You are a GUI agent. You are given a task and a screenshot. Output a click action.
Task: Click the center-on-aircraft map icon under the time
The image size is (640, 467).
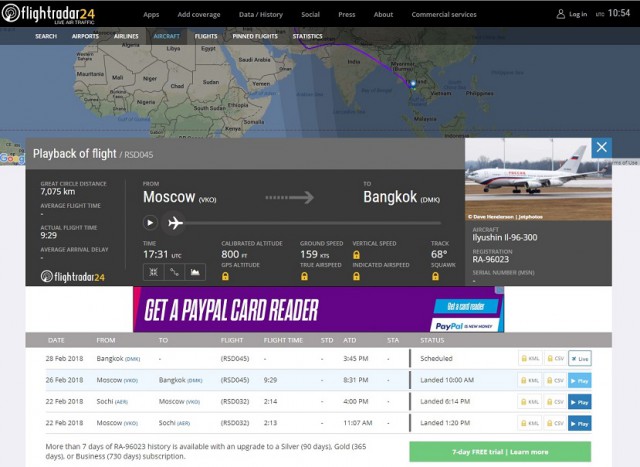click(153, 272)
